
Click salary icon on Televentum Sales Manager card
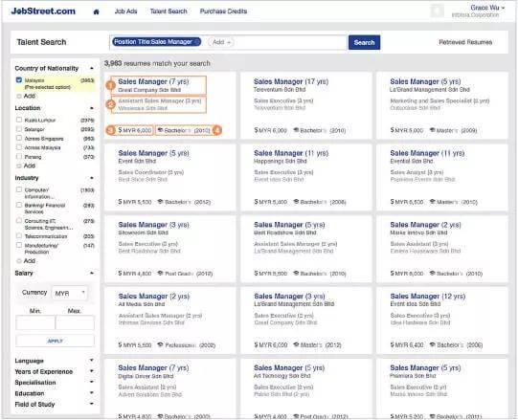pos(256,130)
